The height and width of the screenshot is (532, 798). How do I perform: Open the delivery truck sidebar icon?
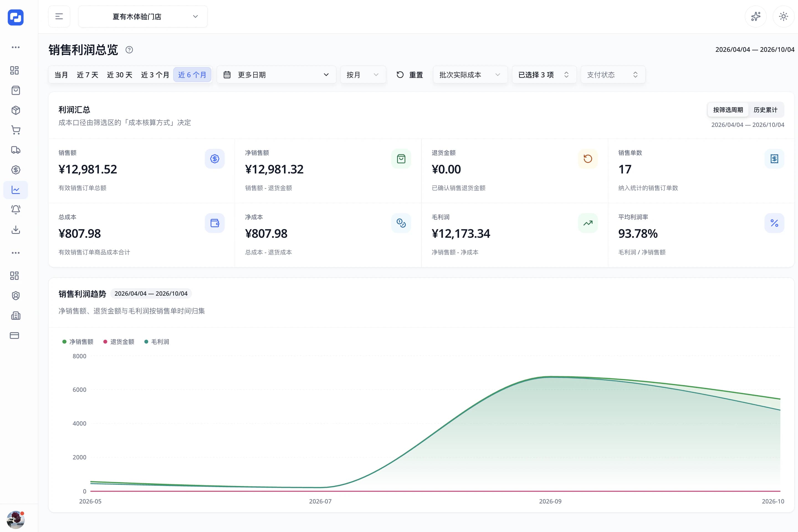[x=16, y=150]
